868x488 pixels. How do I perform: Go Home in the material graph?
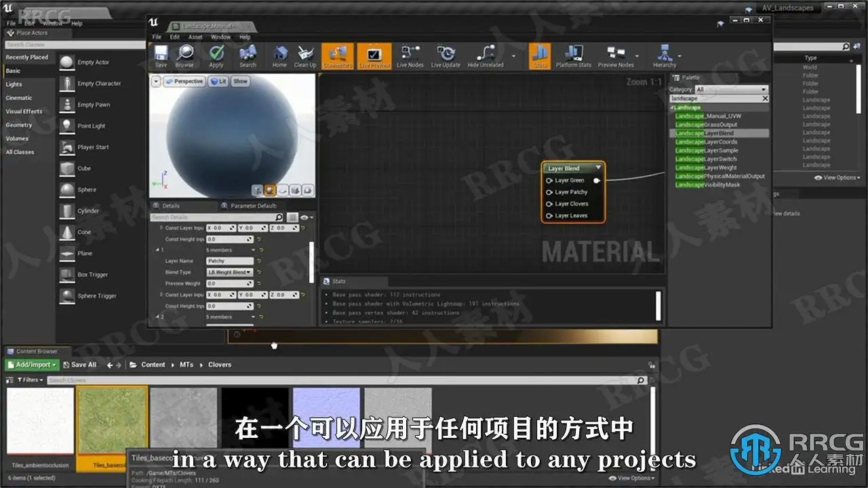279,56
